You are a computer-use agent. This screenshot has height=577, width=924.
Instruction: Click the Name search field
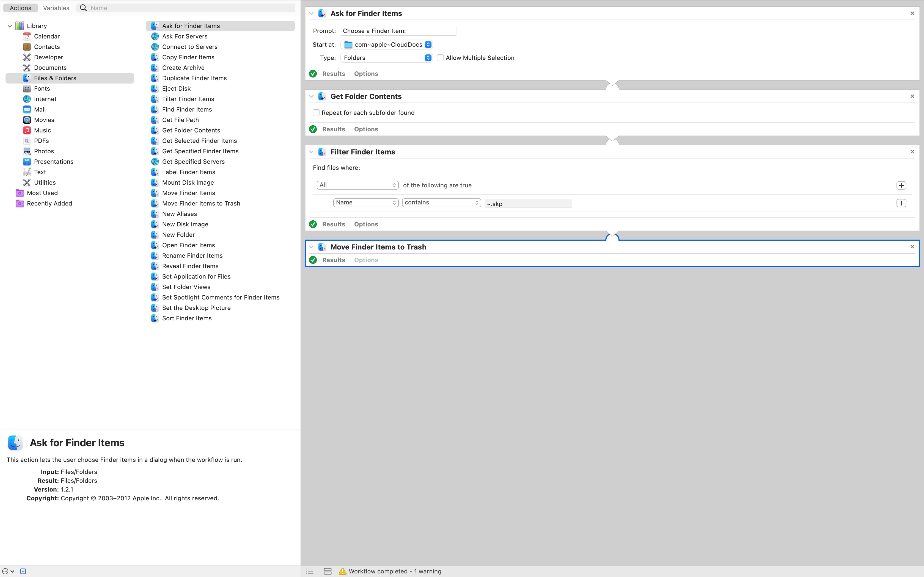click(x=191, y=8)
